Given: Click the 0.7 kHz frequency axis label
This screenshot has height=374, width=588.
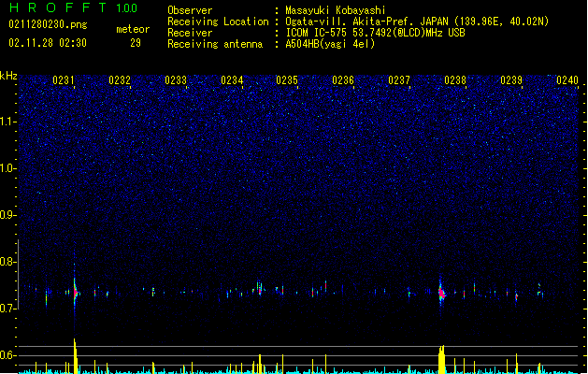Looking at the screenshot, I should coord(7,309).
